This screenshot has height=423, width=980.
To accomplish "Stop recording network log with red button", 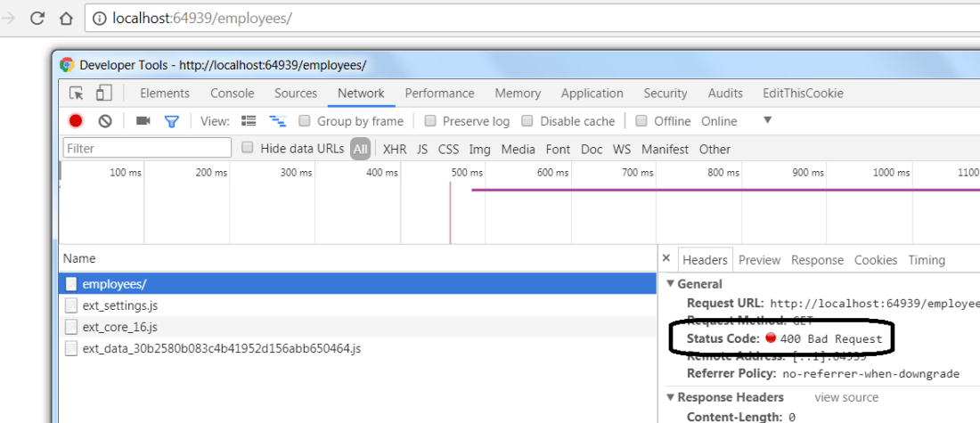I will pyautogui.click(x=76, y=121).
